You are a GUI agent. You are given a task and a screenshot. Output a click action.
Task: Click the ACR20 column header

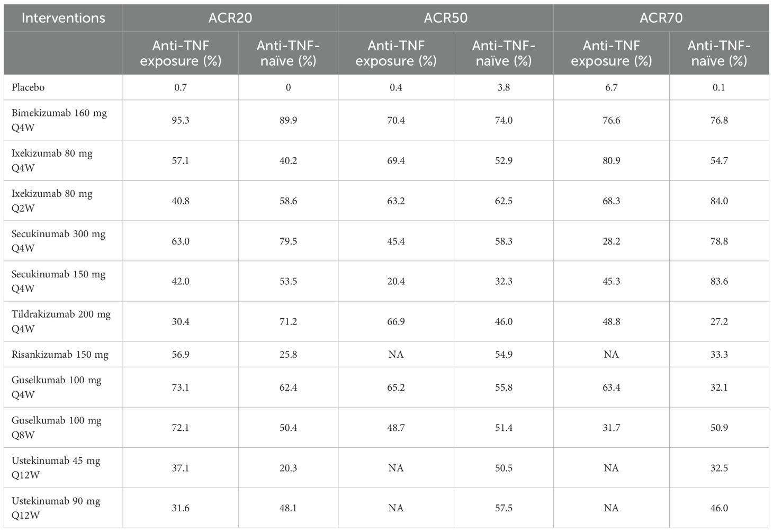(x=230, y=18)
